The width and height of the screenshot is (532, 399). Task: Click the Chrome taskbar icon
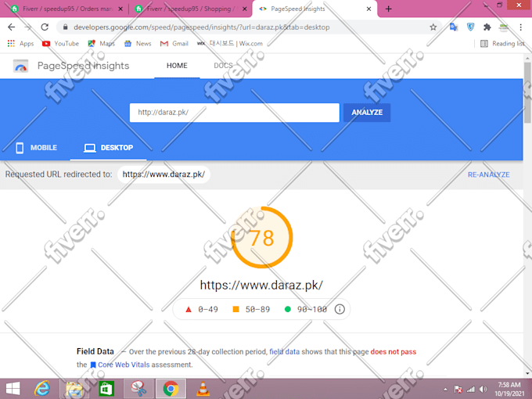coord(171,389)
